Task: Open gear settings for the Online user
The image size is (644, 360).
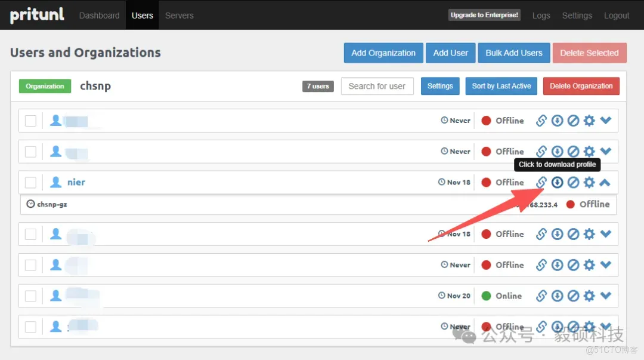Action: [x=589, y=296]
